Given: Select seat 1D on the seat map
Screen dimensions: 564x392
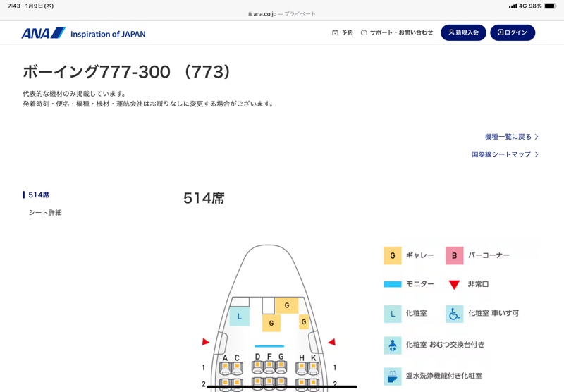Looking at the screenshot, I should [257, 366].
